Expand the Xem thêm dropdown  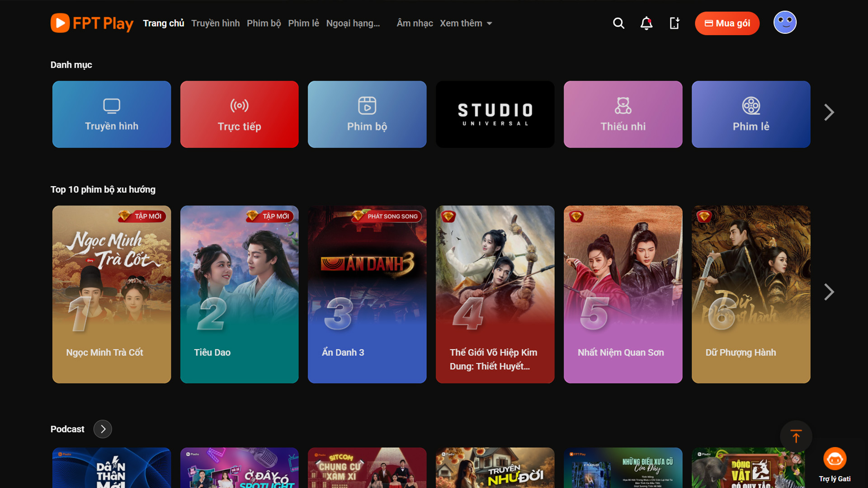click(466, 23)
